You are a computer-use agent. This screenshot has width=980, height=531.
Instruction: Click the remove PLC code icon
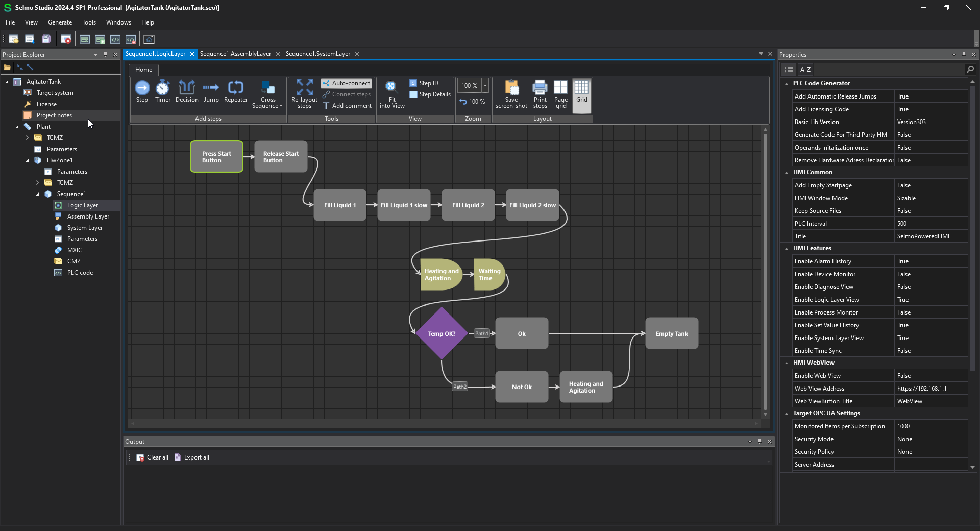[131, 39]
